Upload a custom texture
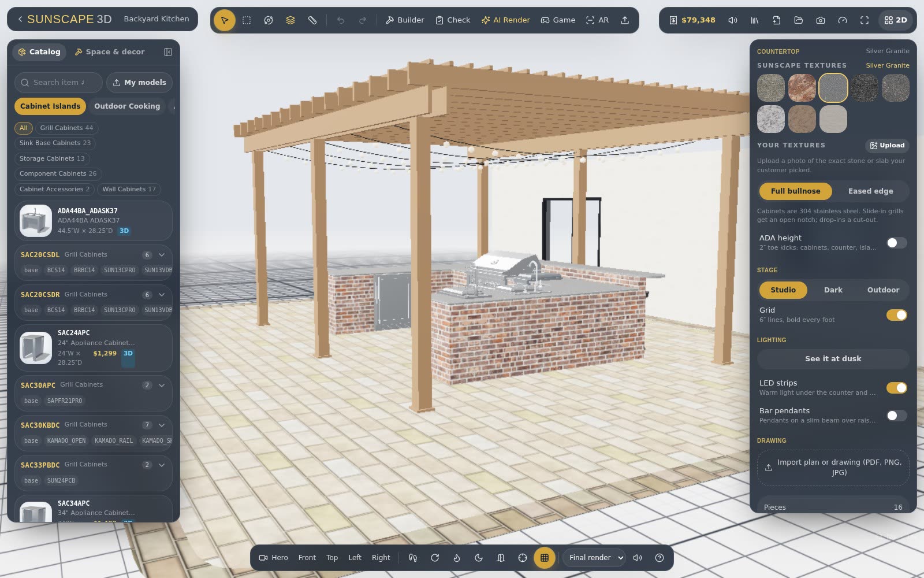 coord(887,146)
